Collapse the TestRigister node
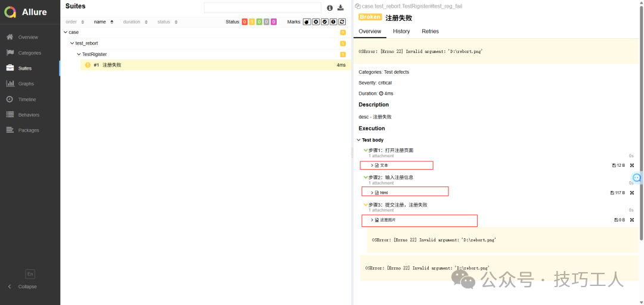This screenshot has height=305, width=644. [79, 54]
